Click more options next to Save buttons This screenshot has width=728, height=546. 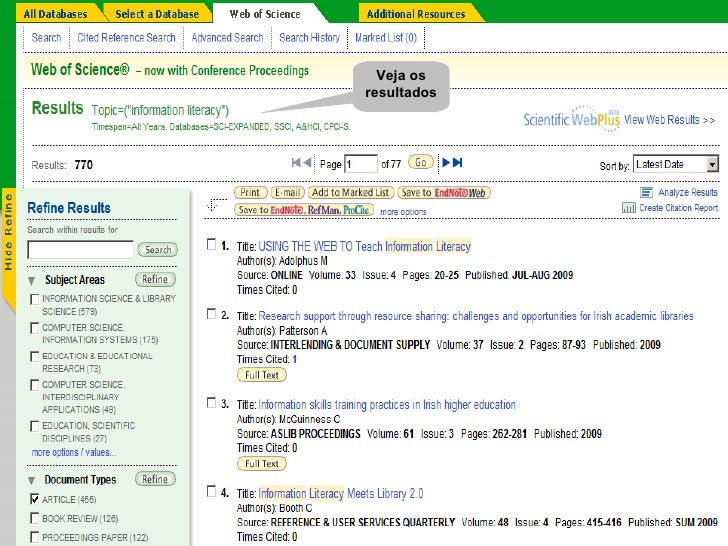tap(403, 212)
